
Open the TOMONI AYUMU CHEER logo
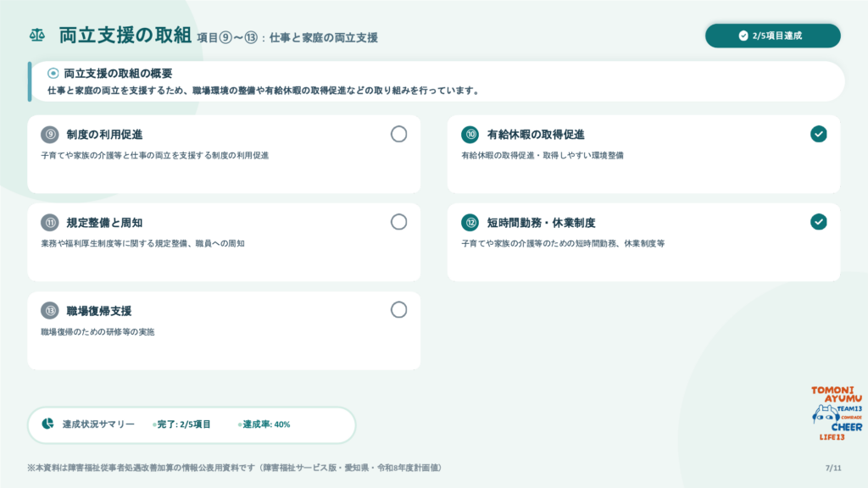[x=837, y=413]
